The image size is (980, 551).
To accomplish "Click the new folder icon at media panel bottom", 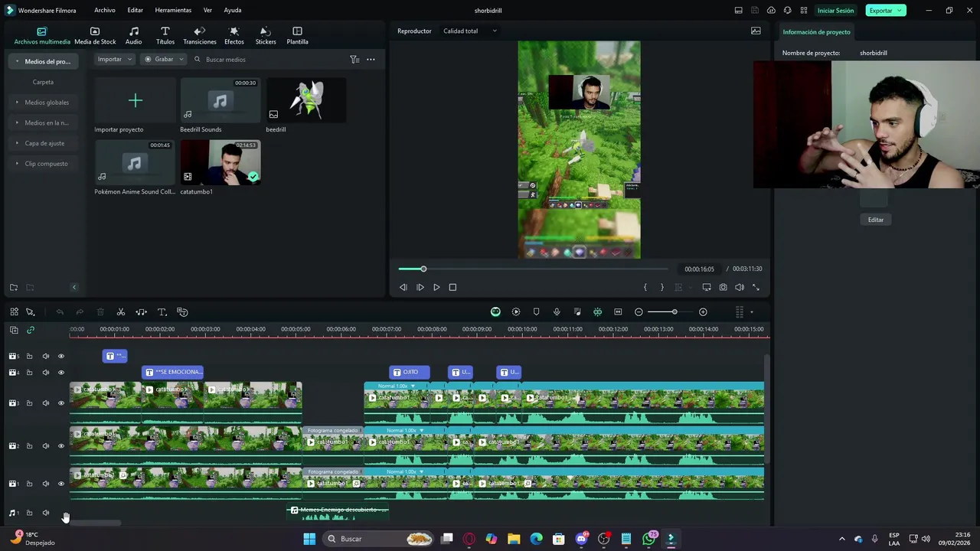I will click(14, 288).
